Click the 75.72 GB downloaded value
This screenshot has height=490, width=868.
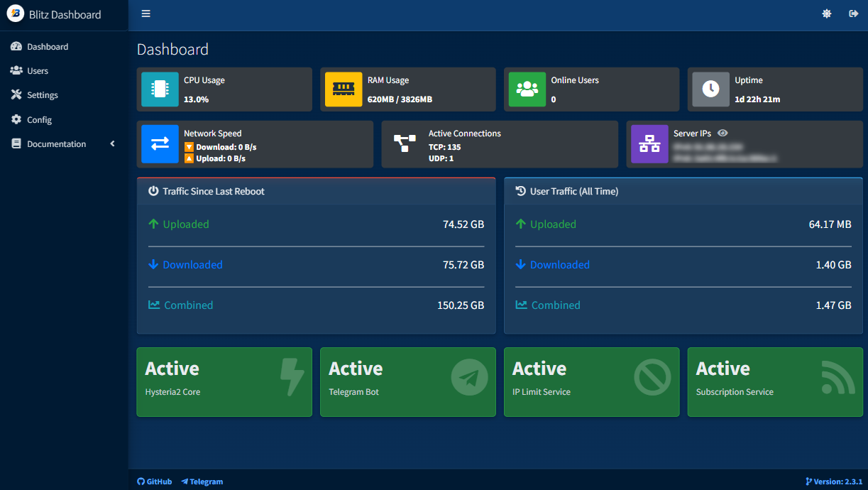463,265
